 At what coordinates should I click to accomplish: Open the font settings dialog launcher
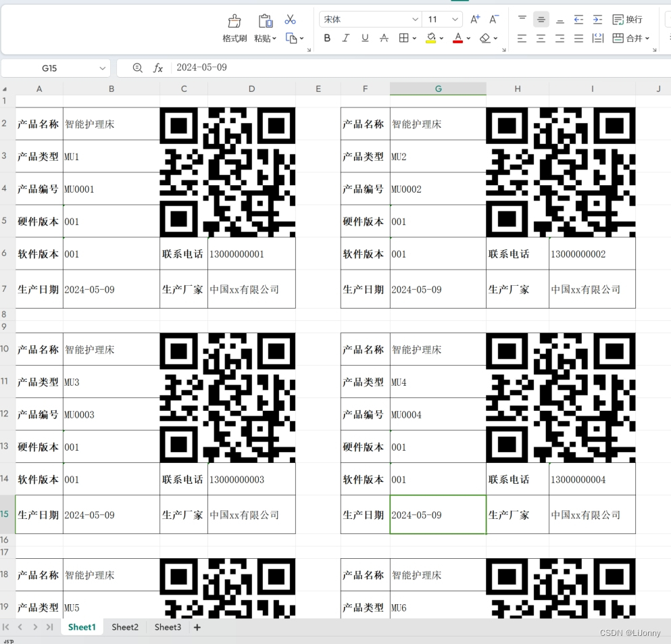click(x=504, y=50)
